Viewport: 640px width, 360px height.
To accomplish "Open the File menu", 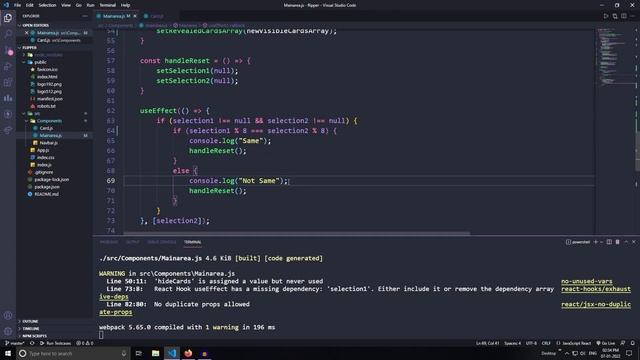I will (x=17, y=5).
